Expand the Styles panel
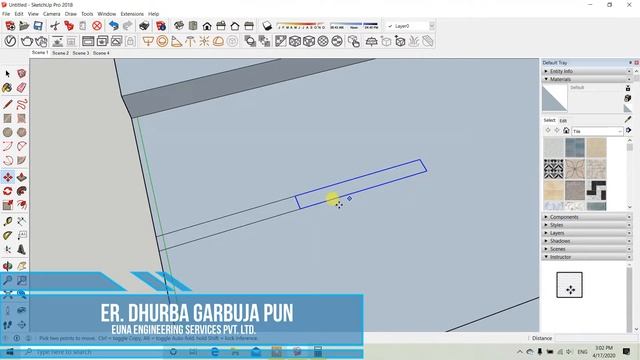The width and height of the screenshot is (640, 360). [587, 225]
